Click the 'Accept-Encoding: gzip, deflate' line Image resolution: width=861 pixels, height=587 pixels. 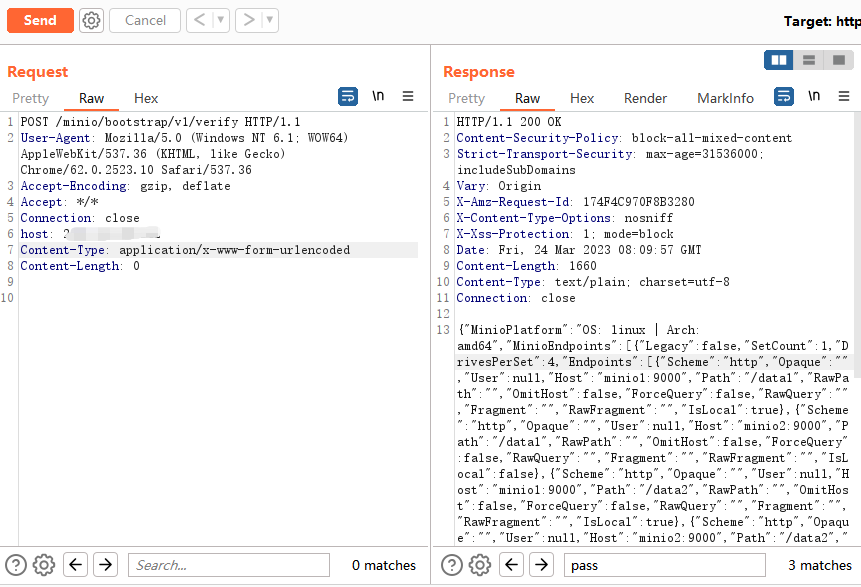[x=126, y=186]
